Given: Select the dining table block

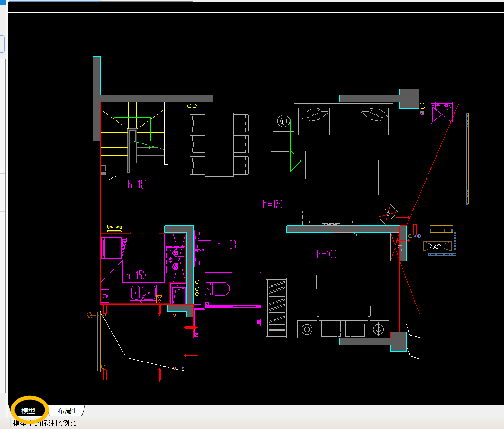Looking at the screenshot, I should click(x=219, y=144).
